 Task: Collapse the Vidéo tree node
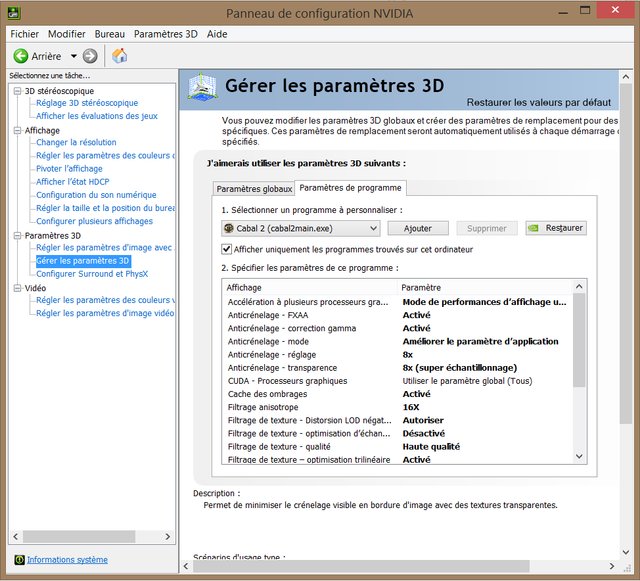(x=17, y=288)
